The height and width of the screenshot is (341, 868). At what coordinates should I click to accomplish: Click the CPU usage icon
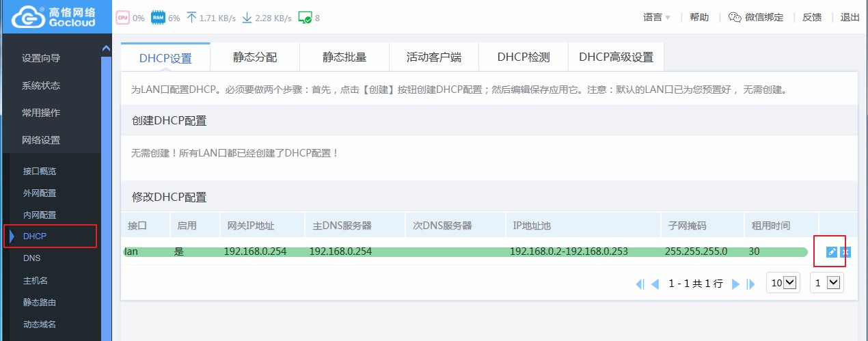click(123, 18)
